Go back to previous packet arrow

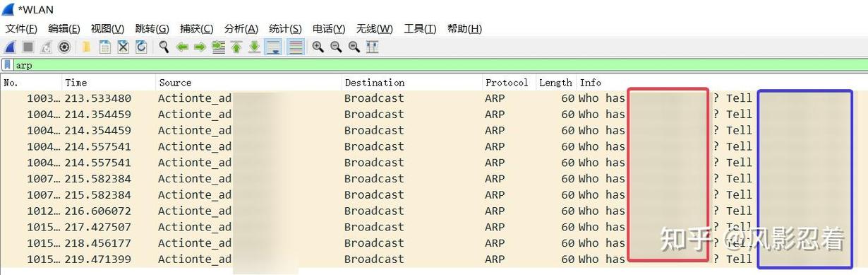coord(182,47)
